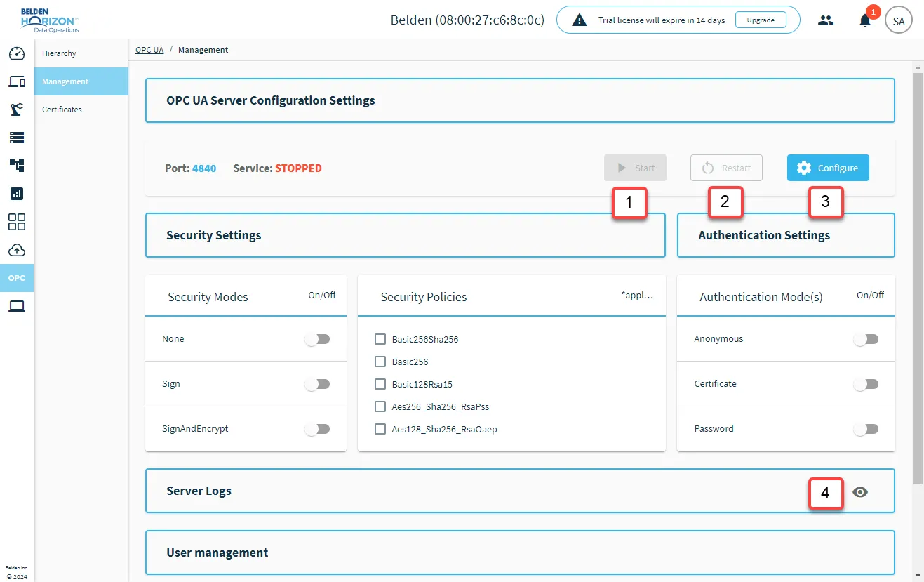Open the notifications bell icon
The image size is (924, 582).
[865, 20]
